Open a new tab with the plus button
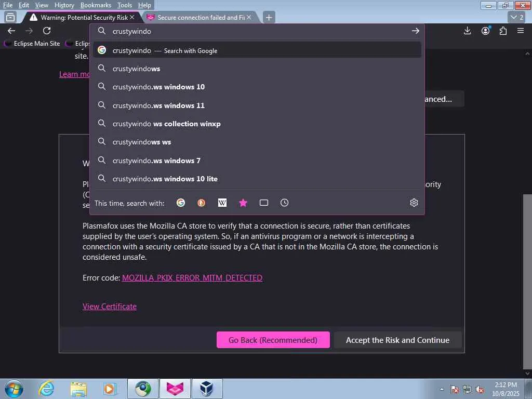The width and height of the screenshot is (532, 399). (269, 17)
